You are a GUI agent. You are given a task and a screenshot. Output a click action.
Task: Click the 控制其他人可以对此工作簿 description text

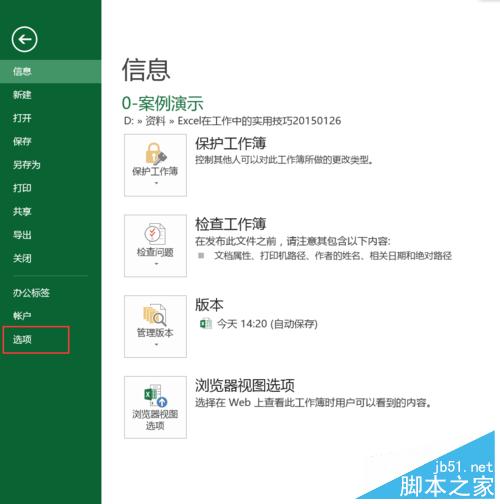coord(284,160)
